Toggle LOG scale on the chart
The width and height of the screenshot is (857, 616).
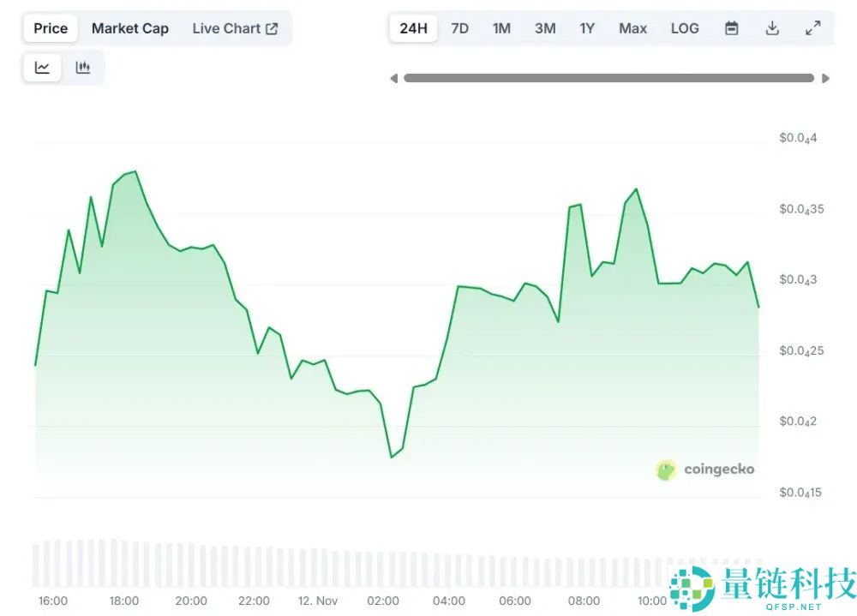[684, 28]
